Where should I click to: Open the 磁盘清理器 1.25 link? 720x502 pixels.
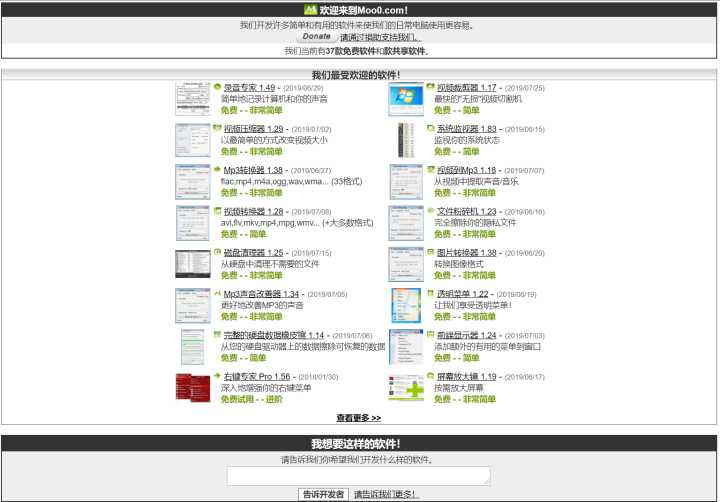253,253
